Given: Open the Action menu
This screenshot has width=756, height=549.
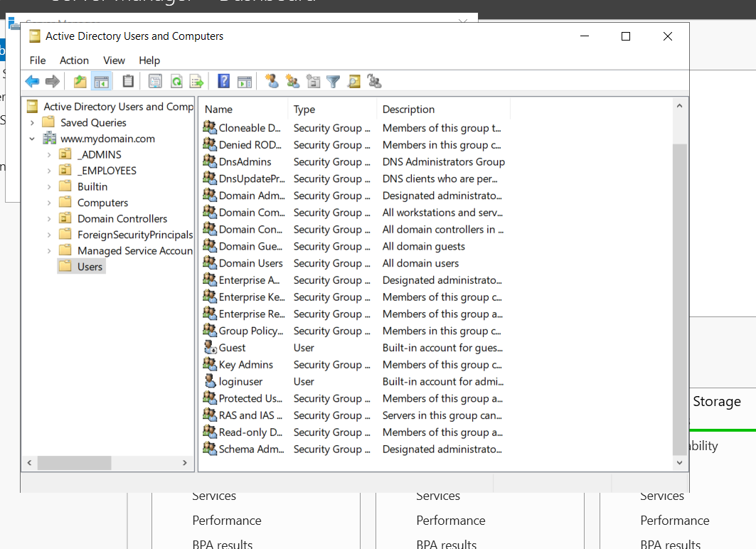Looking at the screenshot, I should point(74,60).
